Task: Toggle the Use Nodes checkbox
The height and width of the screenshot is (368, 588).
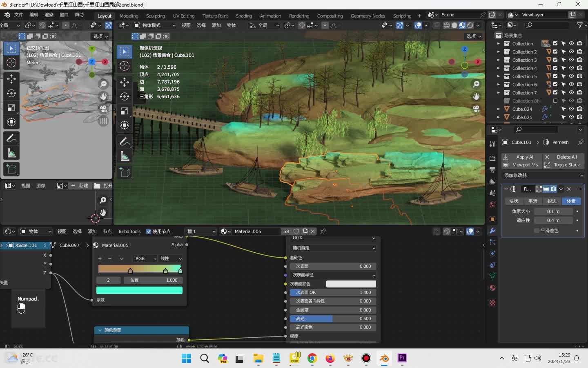Action: tap(149, 231)
